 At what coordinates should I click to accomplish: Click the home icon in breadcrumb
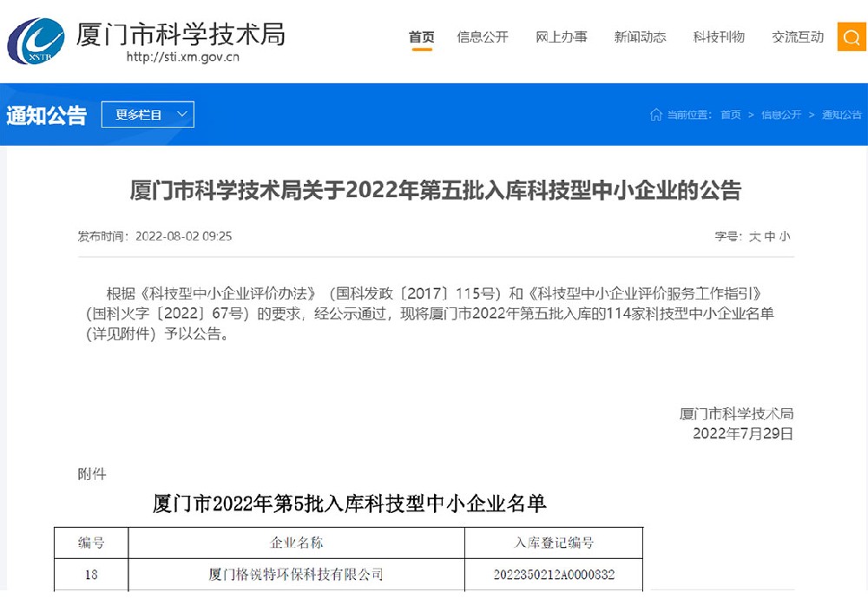[656, 115]
